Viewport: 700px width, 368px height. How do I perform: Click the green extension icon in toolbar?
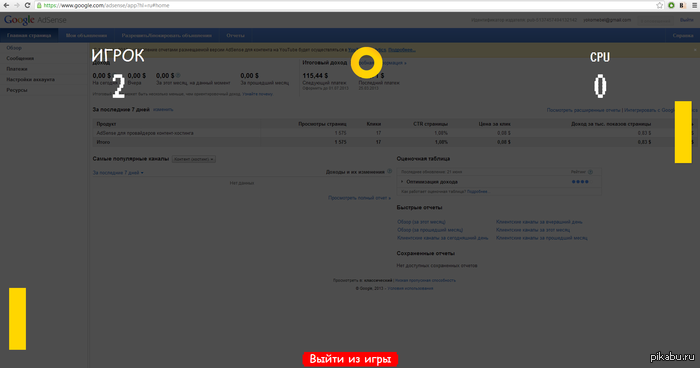coord(671,5)
